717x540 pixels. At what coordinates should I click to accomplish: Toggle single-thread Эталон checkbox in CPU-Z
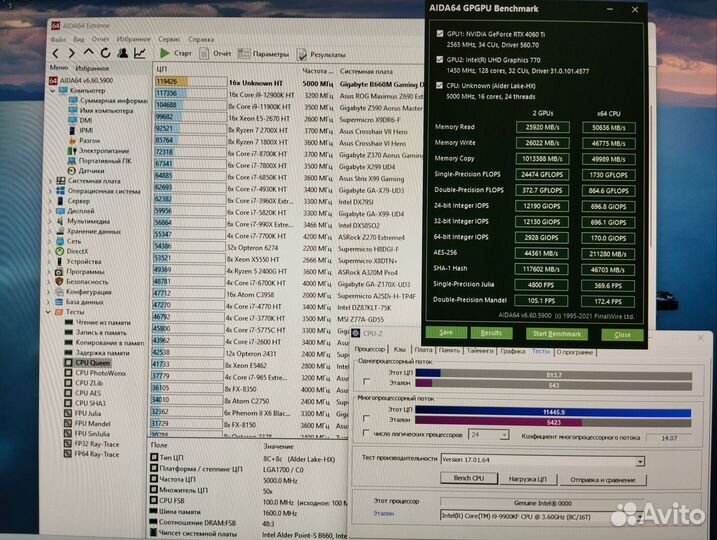point(366,381)
